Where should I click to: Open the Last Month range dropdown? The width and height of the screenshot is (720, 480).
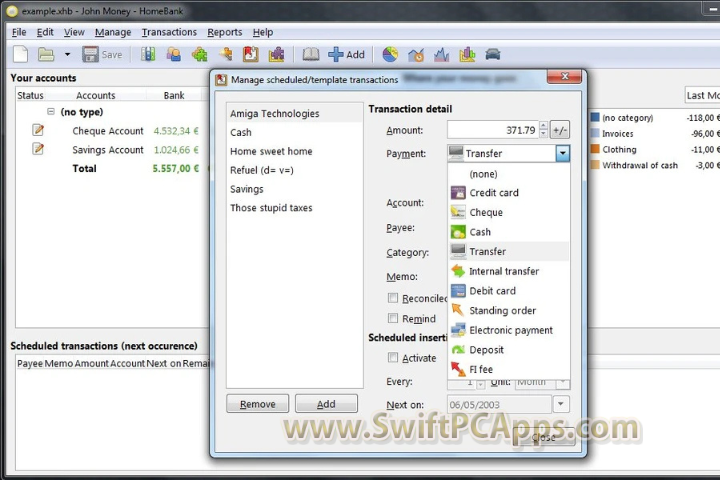click(702, 95)
